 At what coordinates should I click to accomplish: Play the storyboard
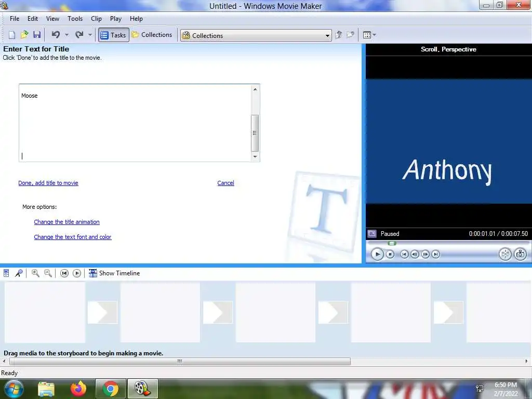click(x=77, y=273)
